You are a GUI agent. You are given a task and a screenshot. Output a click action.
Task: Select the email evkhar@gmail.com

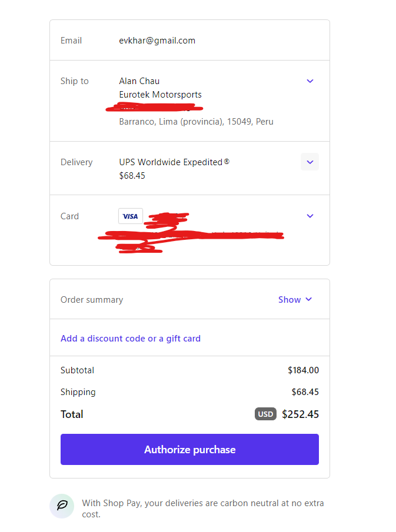[x=157, y=41]
